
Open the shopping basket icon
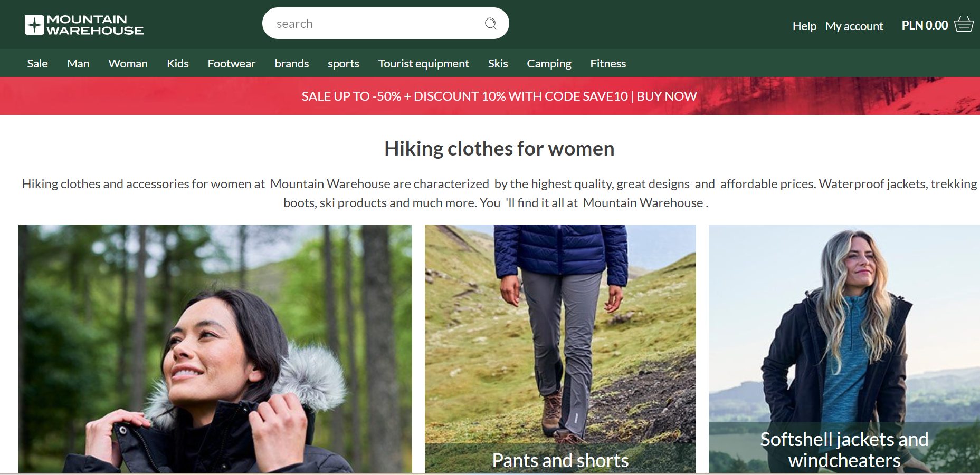pos(964,24)
